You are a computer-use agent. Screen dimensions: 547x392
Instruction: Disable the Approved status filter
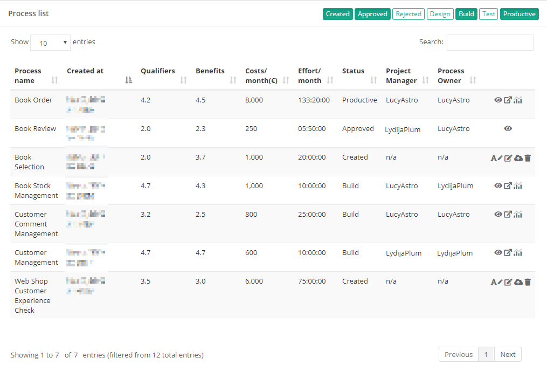click(372, 13)
